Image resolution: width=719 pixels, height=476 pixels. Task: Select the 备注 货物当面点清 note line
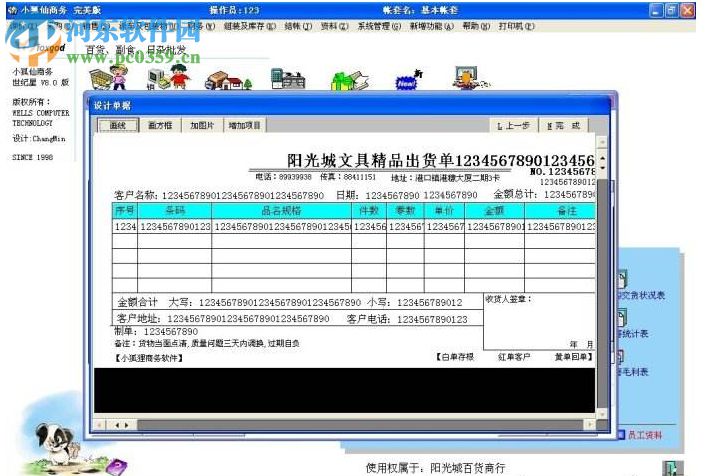(207, 343)
